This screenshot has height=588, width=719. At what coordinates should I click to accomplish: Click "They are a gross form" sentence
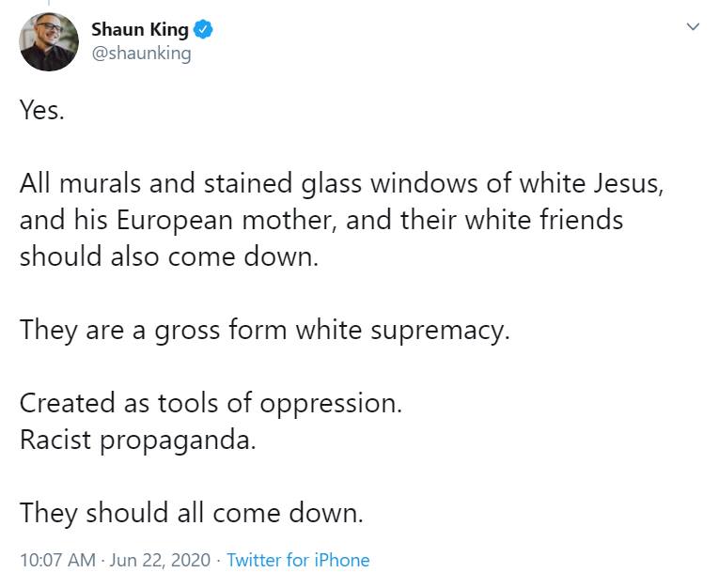tap(264, 330)
